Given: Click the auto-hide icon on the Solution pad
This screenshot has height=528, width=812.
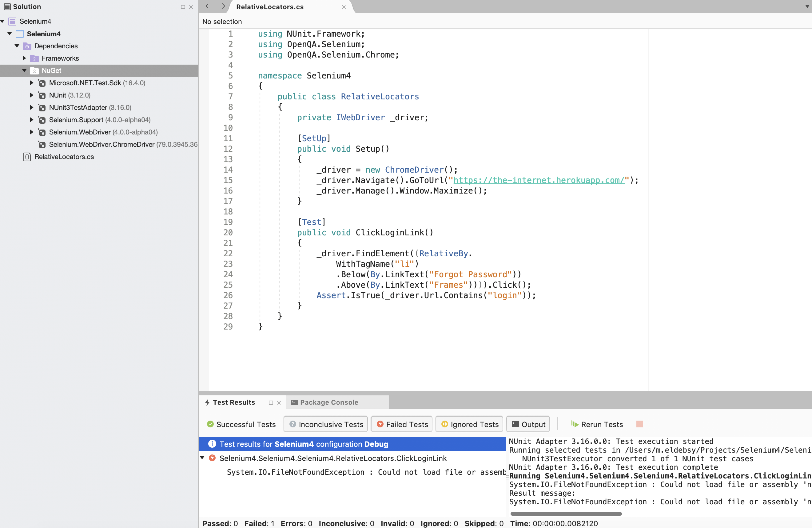Looking at the screenshot, I should tap(183, 7).
